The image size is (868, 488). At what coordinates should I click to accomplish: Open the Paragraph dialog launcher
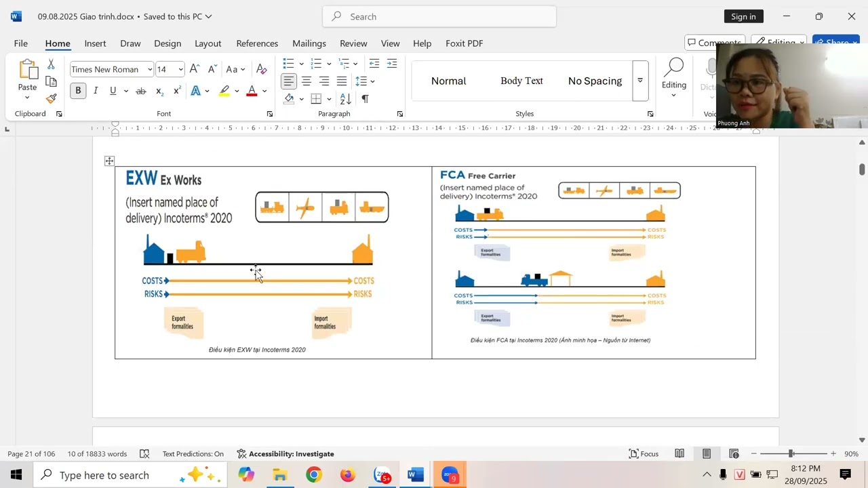pos(400,114)
